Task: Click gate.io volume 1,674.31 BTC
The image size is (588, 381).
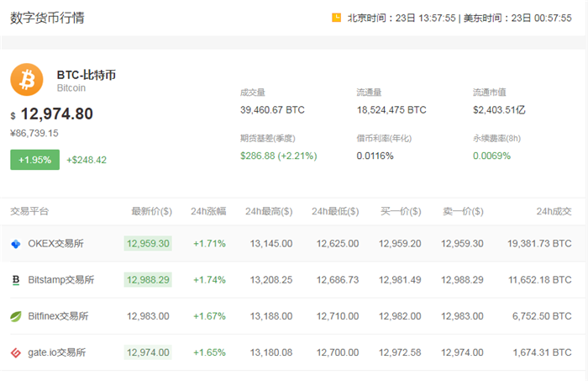Action: click(x=543, y=353)
